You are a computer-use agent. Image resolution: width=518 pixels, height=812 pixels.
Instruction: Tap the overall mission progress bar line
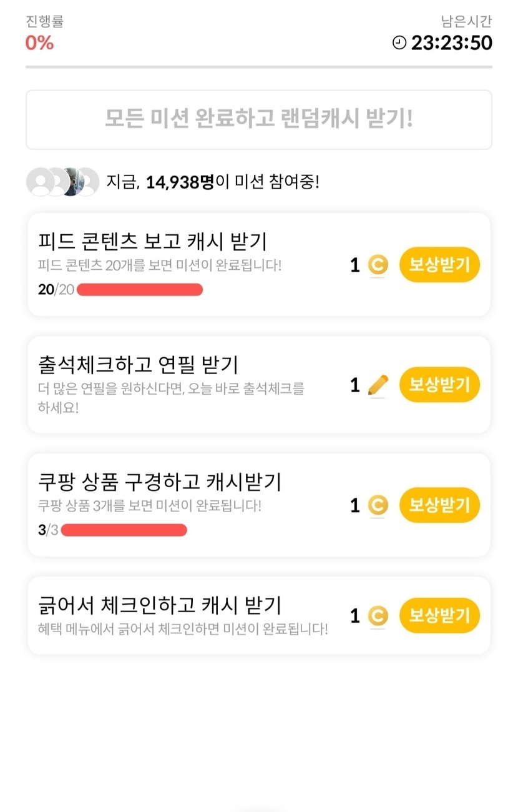(258, 67)
